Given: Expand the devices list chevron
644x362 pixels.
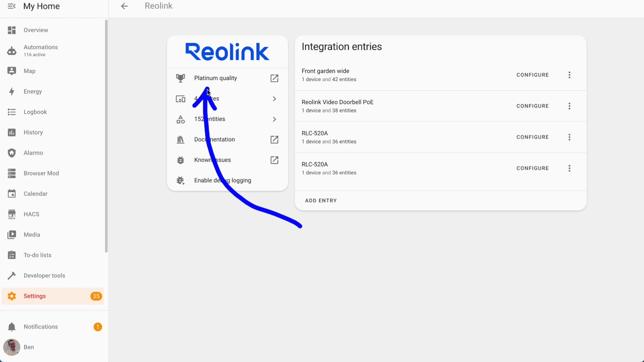Looking at the screenshot, I should [x=274, y=99].
